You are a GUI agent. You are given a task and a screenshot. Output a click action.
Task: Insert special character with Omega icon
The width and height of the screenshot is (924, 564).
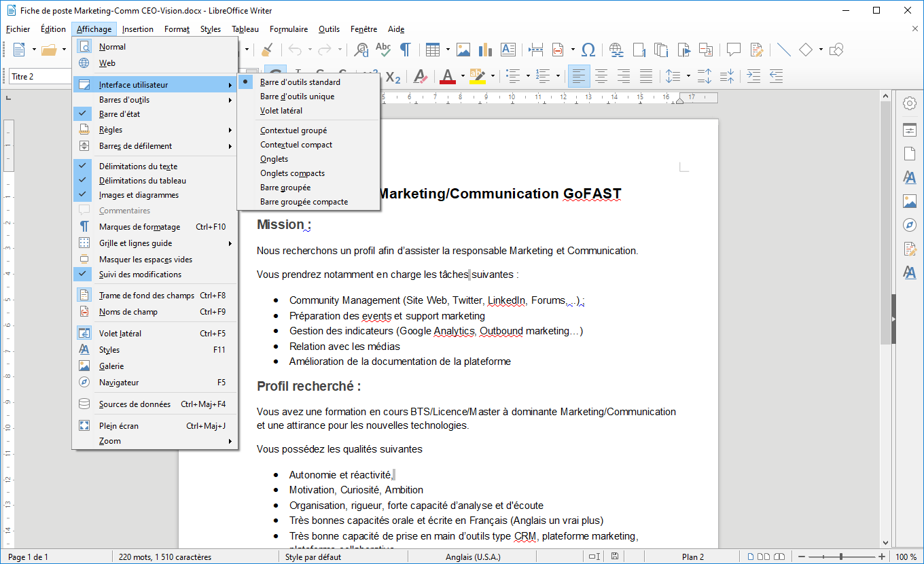click(x=589, y=50)
